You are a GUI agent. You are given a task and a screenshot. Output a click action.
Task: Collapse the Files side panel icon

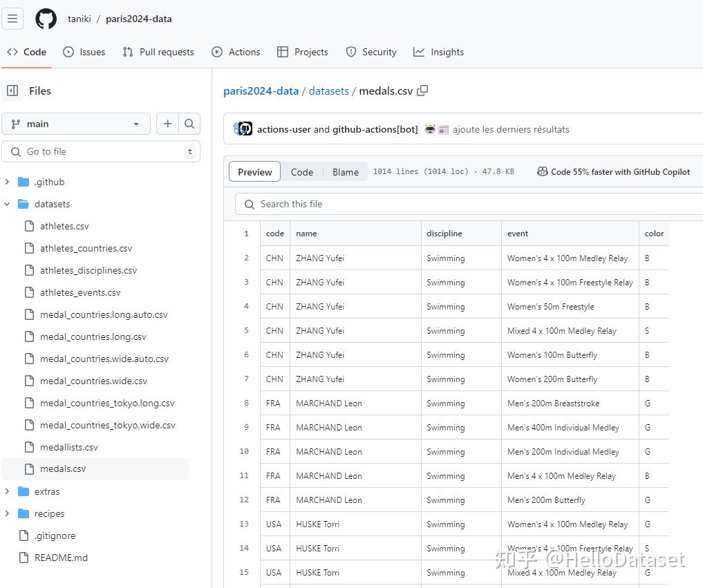(x=12, y=91)
